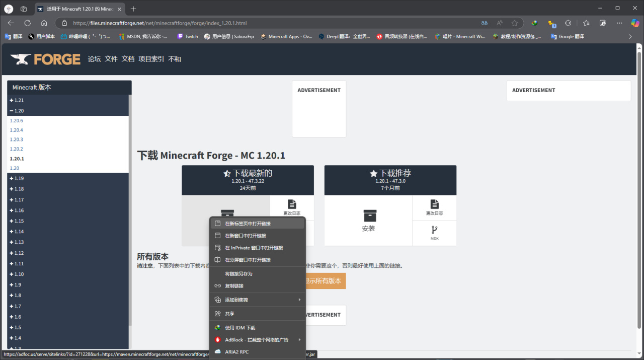644x360 pixels.
Task: Open the 用户脚本 bookmark
Action: click(x=41, y=36)
